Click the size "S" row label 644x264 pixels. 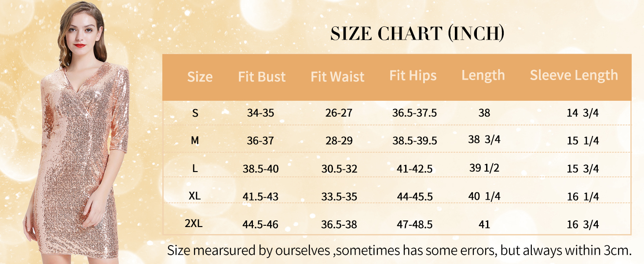pos(195,113)
